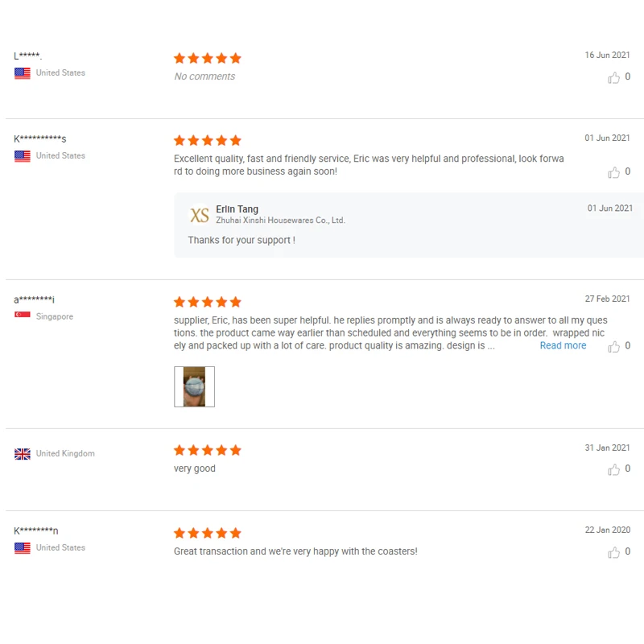Click the US flag next to L*****.

(23, 73)
